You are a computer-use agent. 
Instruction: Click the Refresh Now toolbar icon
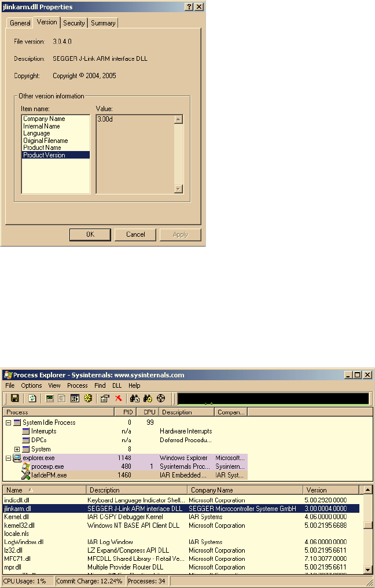tap(32, 398)
